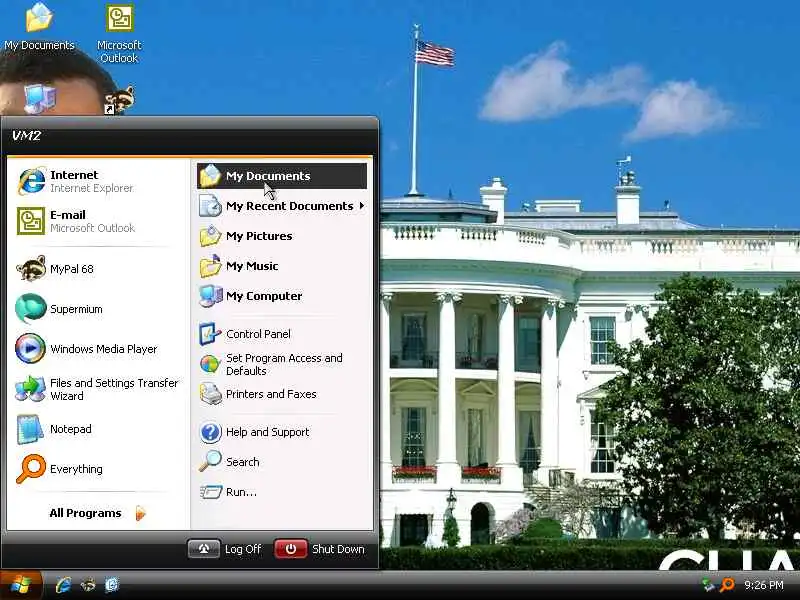
Task: Open E-mail Microsoft Outlook in Start menu
Action: 97,221
